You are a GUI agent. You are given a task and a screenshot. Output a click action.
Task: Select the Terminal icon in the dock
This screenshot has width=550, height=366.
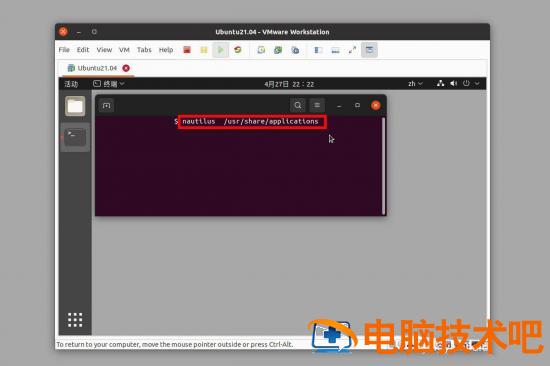tap(75, 137)
